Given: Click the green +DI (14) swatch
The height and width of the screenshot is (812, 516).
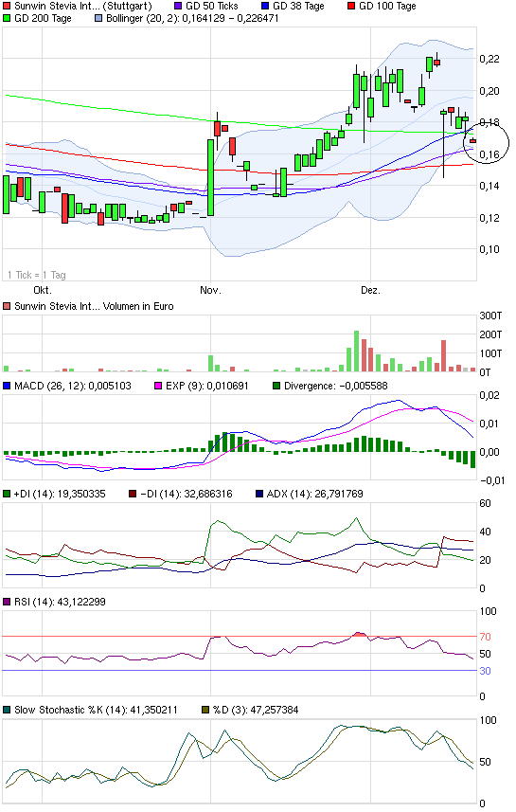Looking at the screenshot, I should click(x=7, y=494).
